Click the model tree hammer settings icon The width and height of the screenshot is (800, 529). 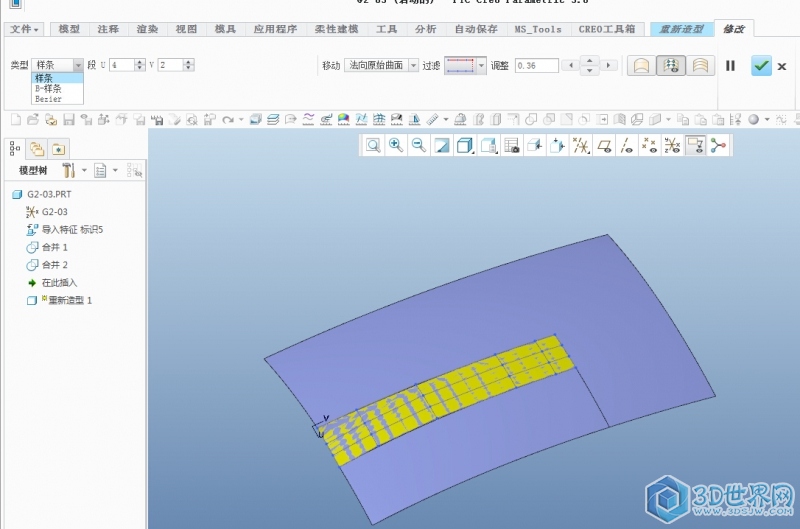tap(68, 170)
